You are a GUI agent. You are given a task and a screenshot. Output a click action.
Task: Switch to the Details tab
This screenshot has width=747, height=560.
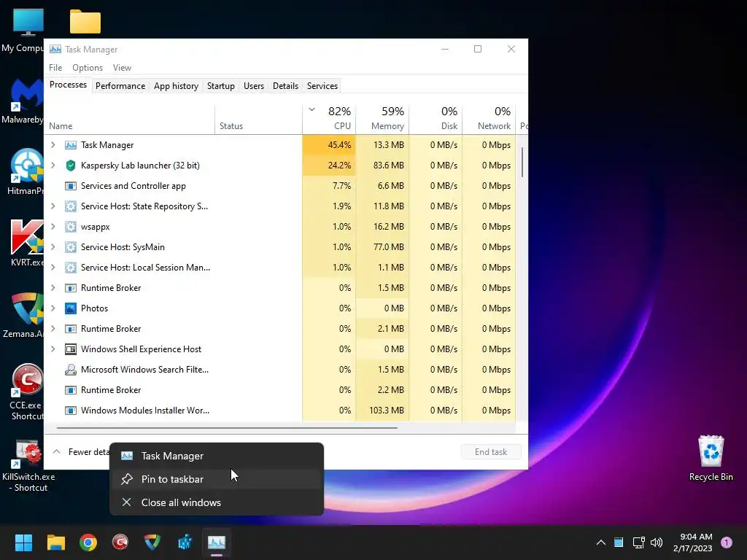285,86
